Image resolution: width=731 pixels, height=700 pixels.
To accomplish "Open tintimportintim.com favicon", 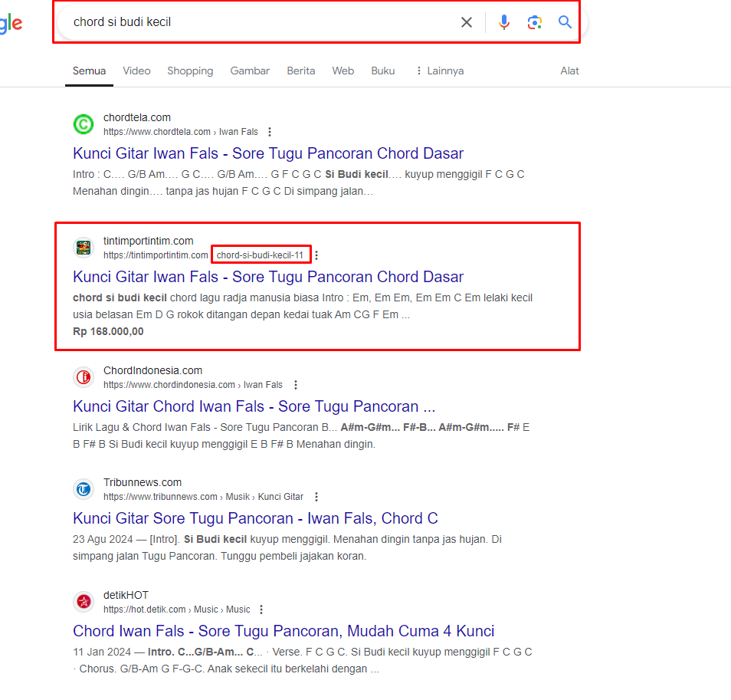I will point(84,248).
